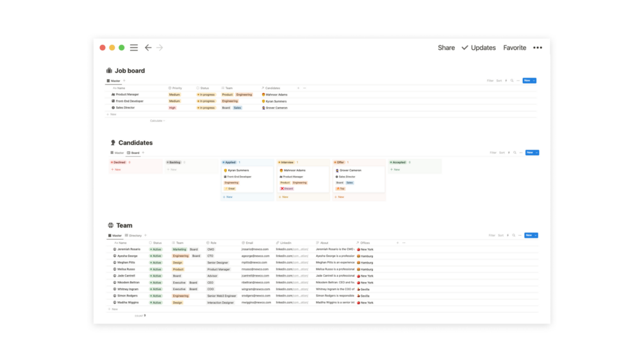Search the Candidates database

tap(515, 152)
